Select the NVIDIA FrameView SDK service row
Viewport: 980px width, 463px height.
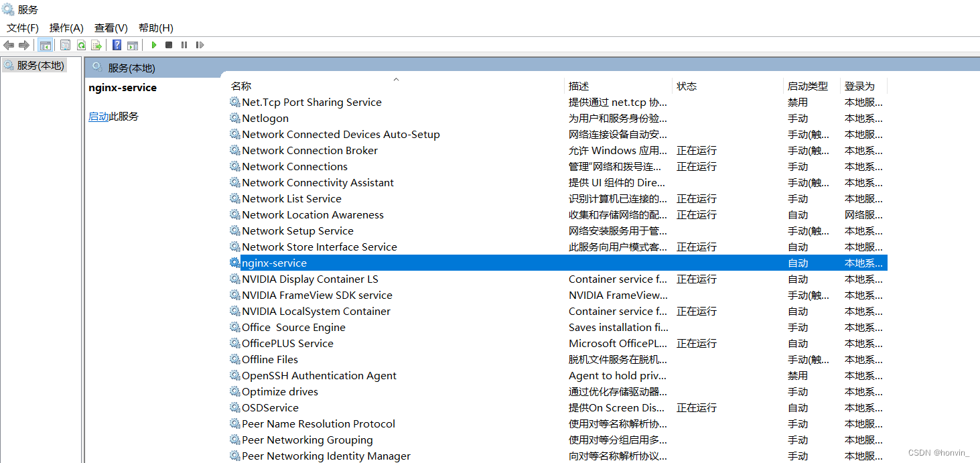click(x=557, y=295)
